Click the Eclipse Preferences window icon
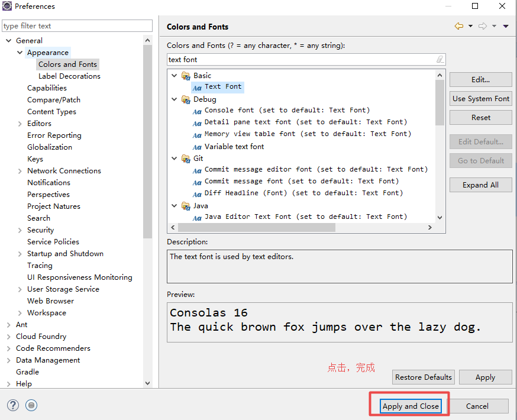This screenshot has height=420, width=517. [7, 6]
